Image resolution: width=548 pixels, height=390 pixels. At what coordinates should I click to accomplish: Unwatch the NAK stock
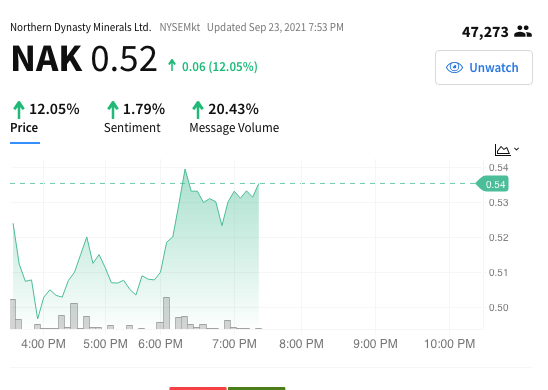click(x=484, y=67)
